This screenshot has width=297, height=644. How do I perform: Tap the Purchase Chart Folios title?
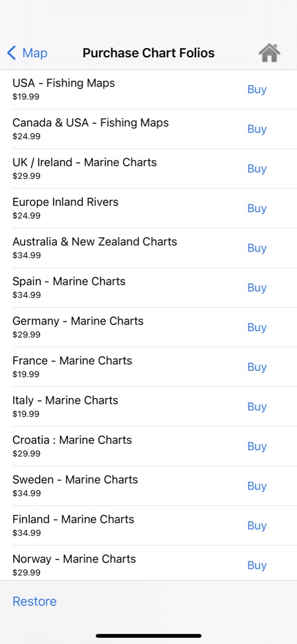(149, 53)
